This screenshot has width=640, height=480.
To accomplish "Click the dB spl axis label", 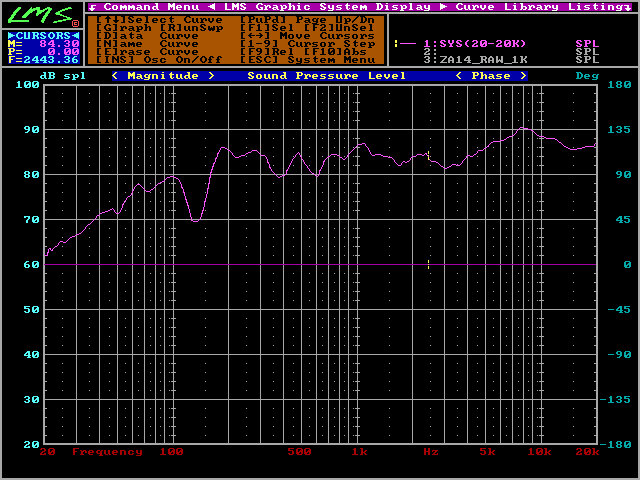I will [x=62, y=76].
